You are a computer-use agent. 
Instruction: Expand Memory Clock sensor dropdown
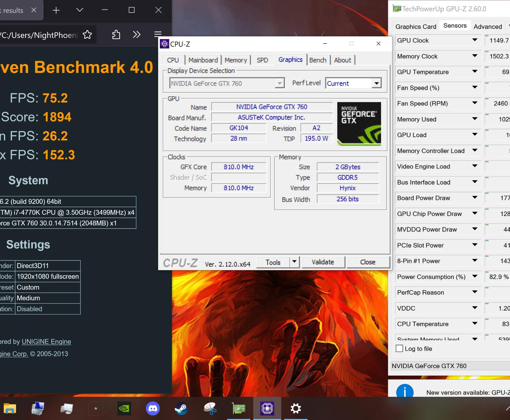[x=475, y=56]
